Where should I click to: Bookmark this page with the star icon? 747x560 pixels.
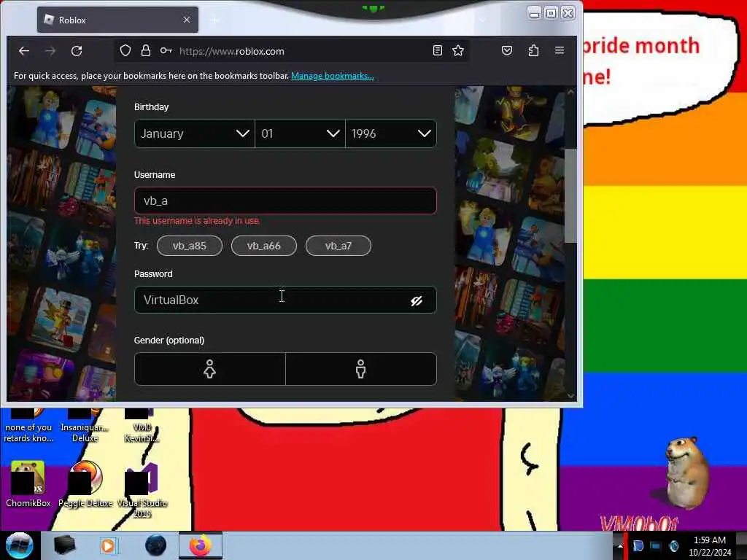458,50
